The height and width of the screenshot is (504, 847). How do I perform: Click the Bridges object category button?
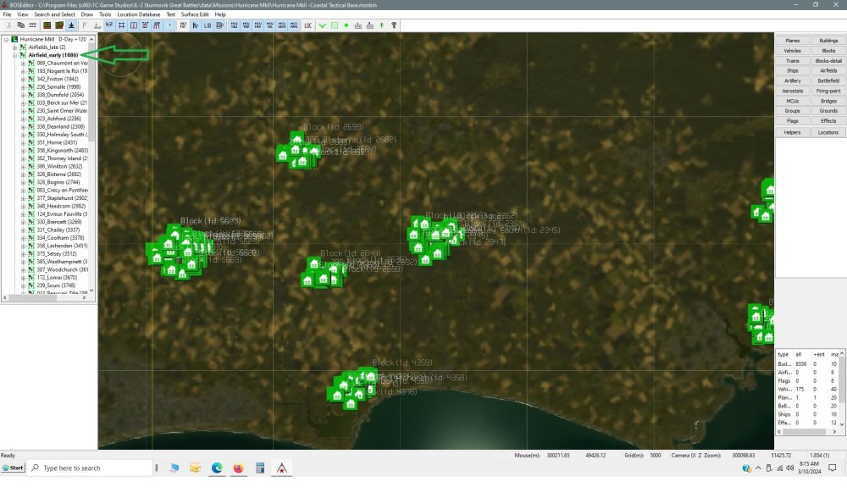coord(828,101)
